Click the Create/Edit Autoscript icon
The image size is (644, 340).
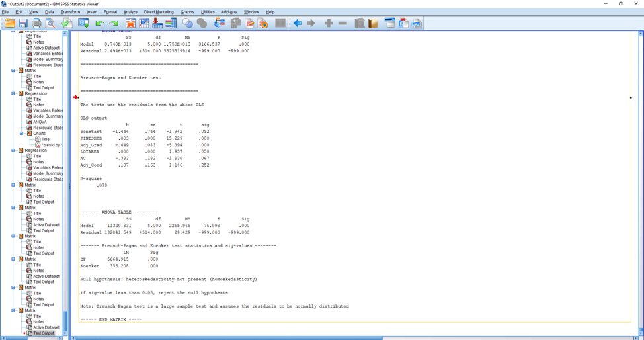(249, 23)
